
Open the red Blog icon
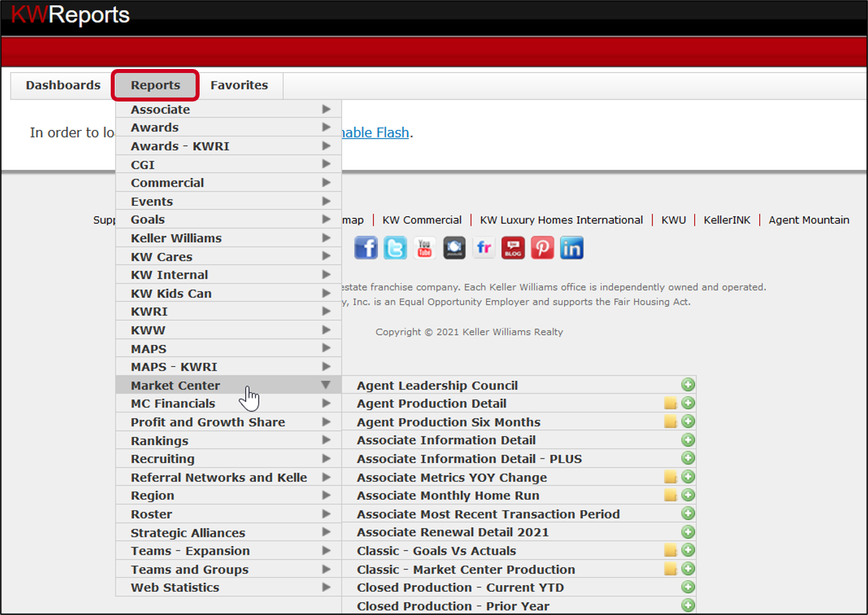pyautogui.click(x=513, y=248)
